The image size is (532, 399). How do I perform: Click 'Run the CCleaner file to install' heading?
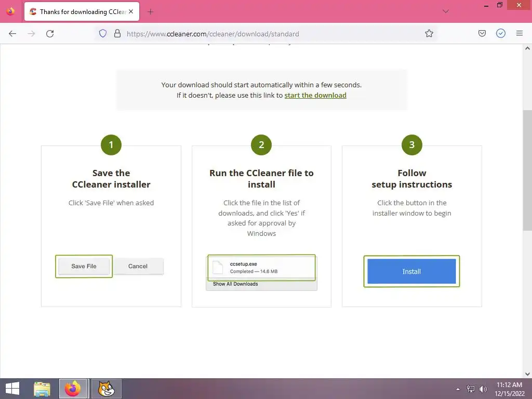(x=261, y=179)
